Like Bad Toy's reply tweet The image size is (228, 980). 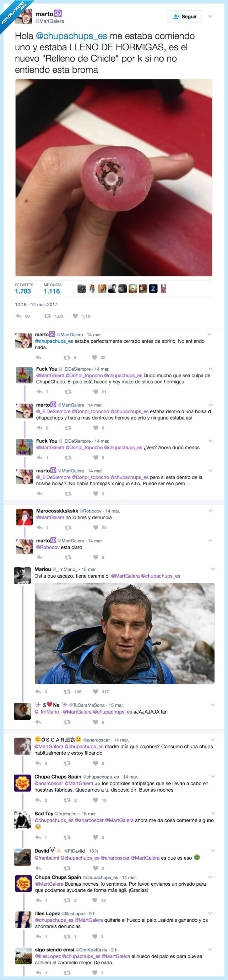96,837
